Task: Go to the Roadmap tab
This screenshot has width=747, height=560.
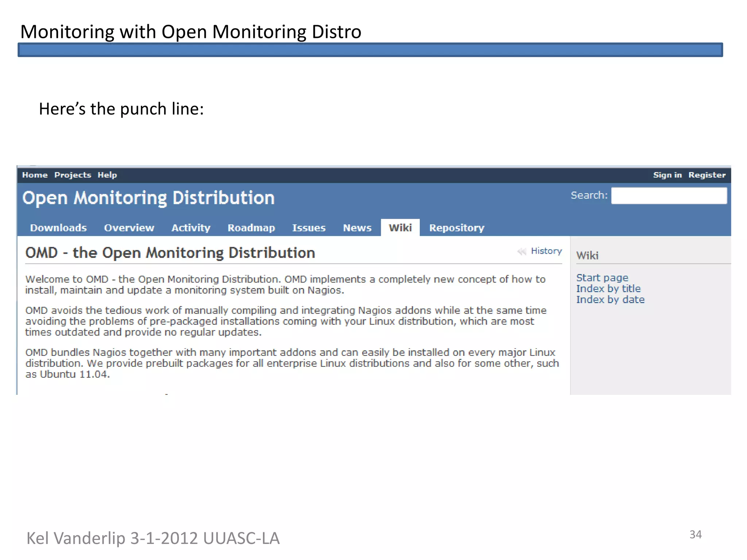Action: coord(251,228)
